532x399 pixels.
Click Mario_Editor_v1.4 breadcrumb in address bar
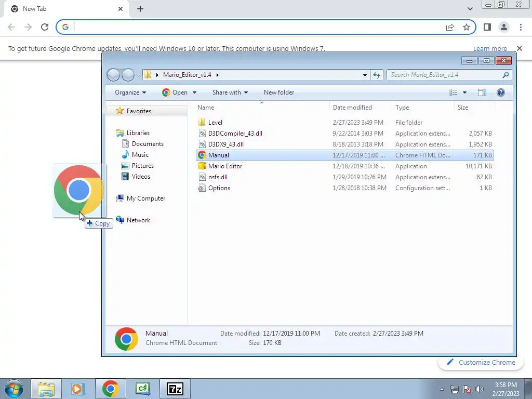[187, 75]
